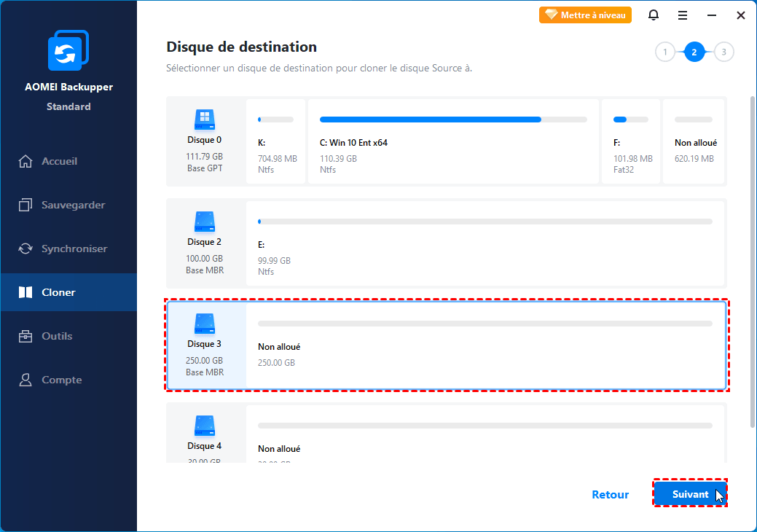This screenshot has width=757, height=532.
Task: Select step 3 in the wizard indicator
Action: coord(723,52)
